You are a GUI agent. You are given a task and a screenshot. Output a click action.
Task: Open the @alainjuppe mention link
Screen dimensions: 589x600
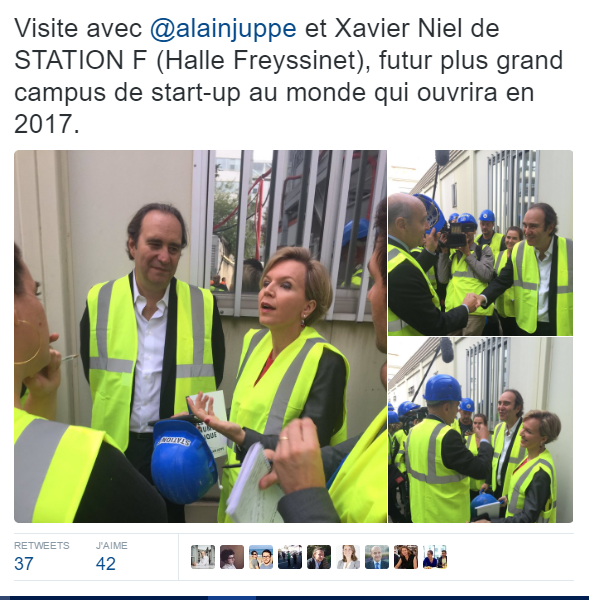pyautogui.click(x=223, y=29)
